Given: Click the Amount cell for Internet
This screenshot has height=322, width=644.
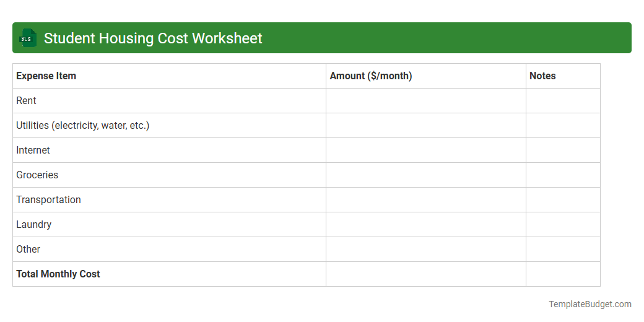Looking at the screenshot, I should click(426, 150).
